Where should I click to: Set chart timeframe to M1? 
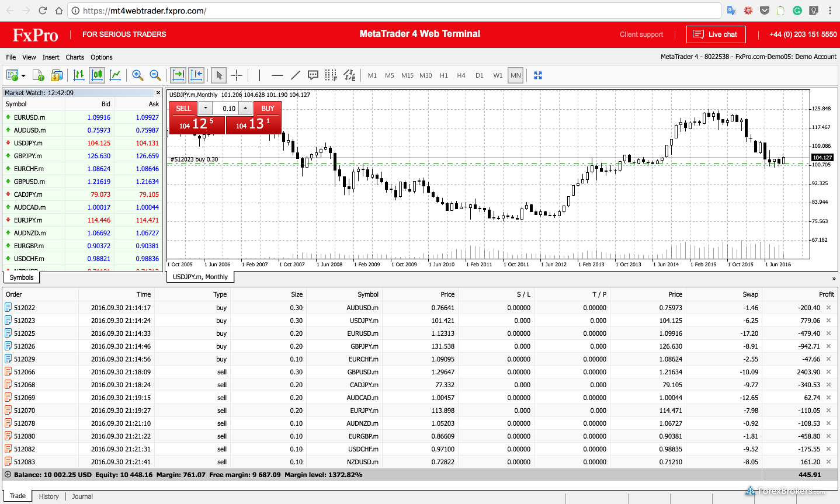(372, 75)
